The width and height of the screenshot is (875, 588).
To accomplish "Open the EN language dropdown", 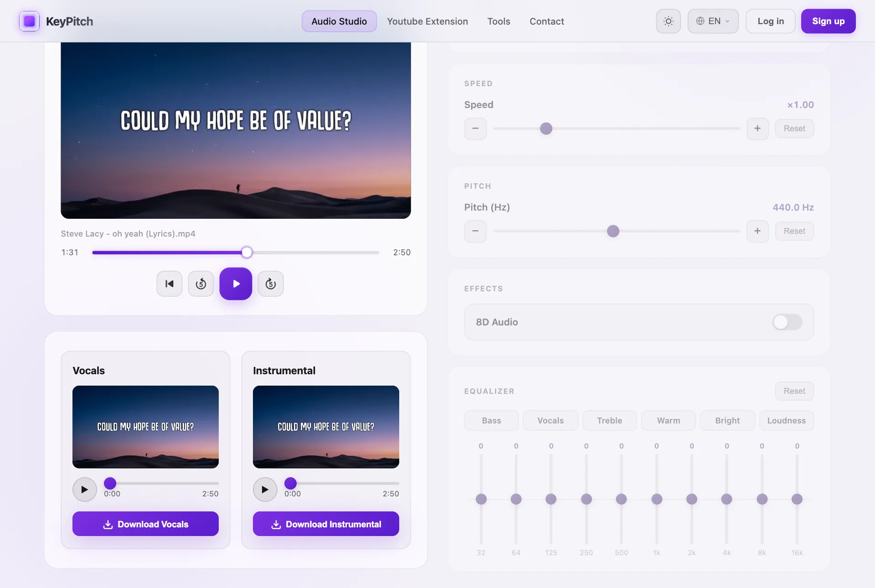I will pos(713,21).
